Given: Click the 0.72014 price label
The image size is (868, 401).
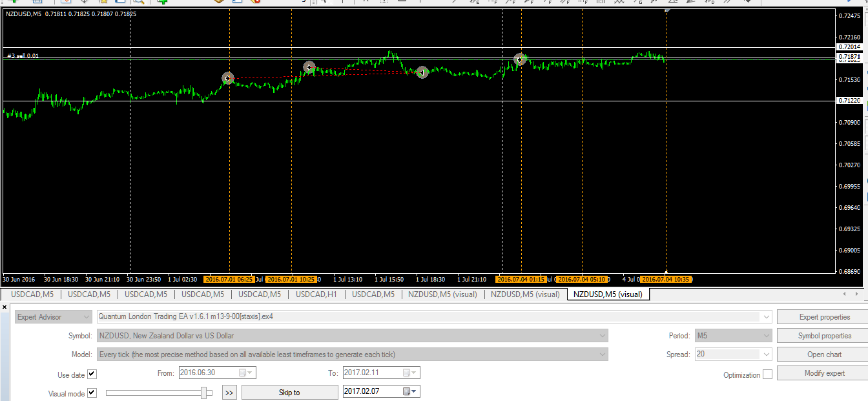Looking at the screenshot, I should tap(849, 47).
